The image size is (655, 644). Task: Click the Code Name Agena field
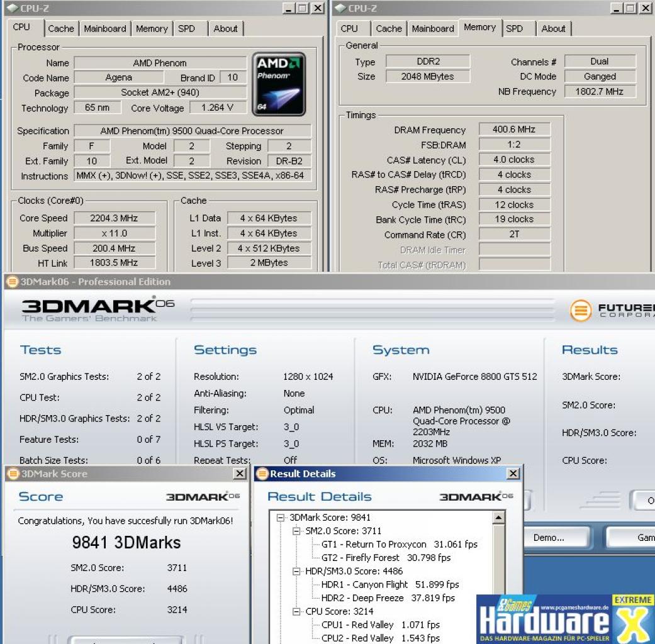pyautogui.click(x=119, y=78)
